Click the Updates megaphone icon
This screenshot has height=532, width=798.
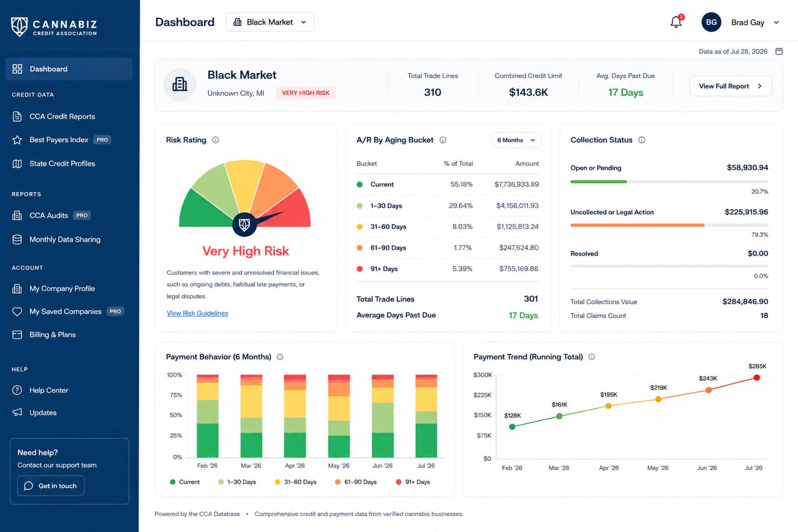click(17, 413)
